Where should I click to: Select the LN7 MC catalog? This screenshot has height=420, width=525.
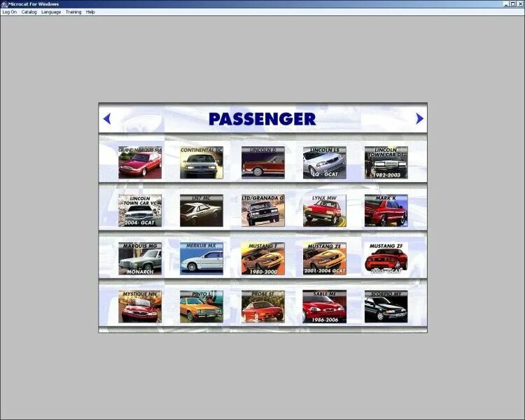202,211
